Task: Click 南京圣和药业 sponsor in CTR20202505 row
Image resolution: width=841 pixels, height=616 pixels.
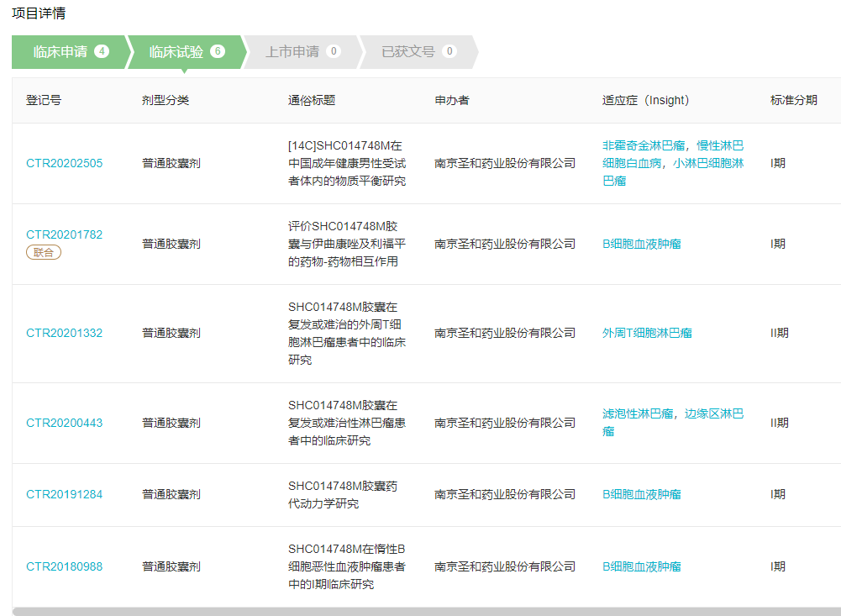Action: point(505,163)
